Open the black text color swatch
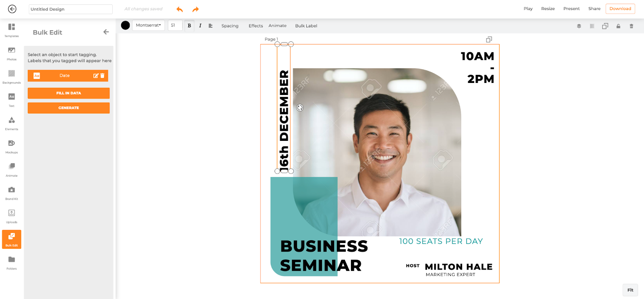Screen dimensions: 644x299 pos(126,25)
